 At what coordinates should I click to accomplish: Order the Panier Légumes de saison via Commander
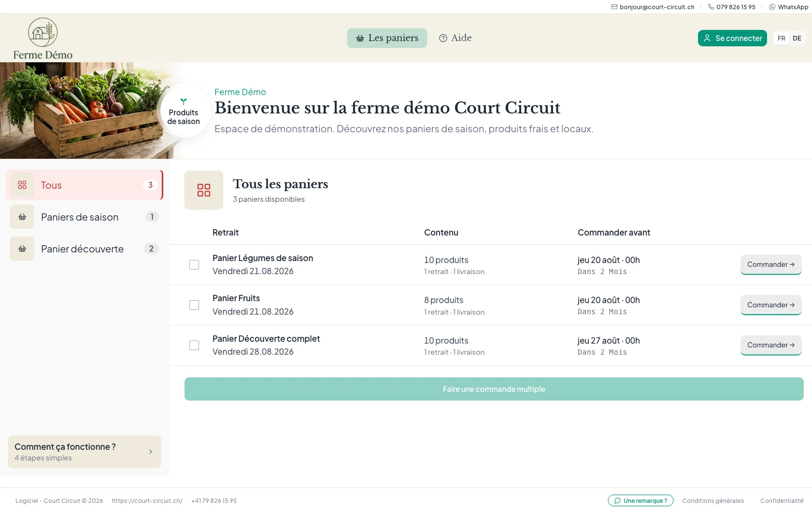pyautogui.click(x=771, y=264)
